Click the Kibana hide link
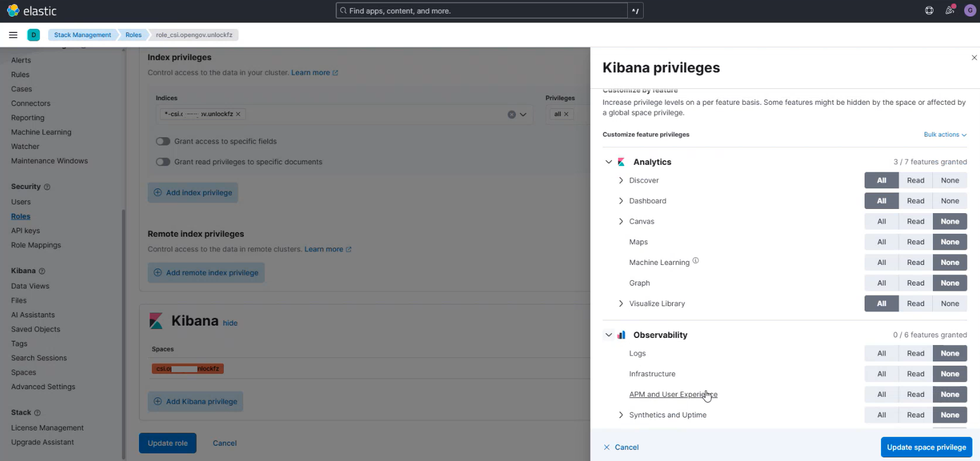 (x=230, y=323)
